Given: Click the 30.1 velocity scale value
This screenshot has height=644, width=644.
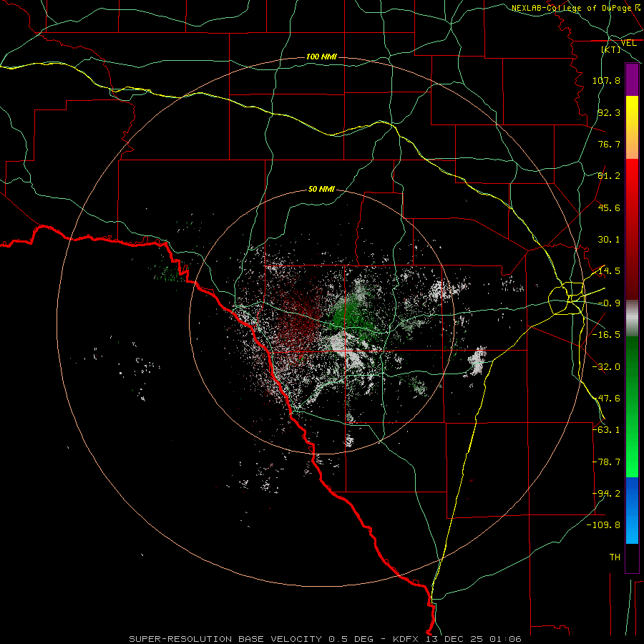Looking at the screenshot, I should tap(609, 240).
